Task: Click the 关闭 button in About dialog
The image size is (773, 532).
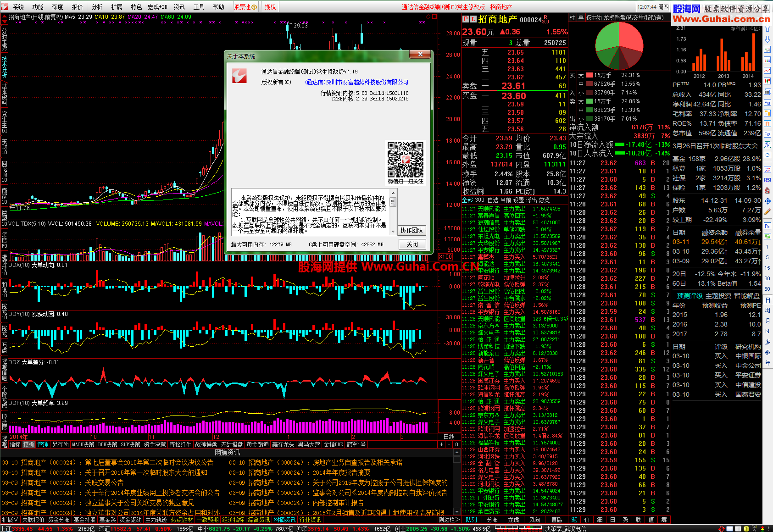Action: click(x=412, y=244)
